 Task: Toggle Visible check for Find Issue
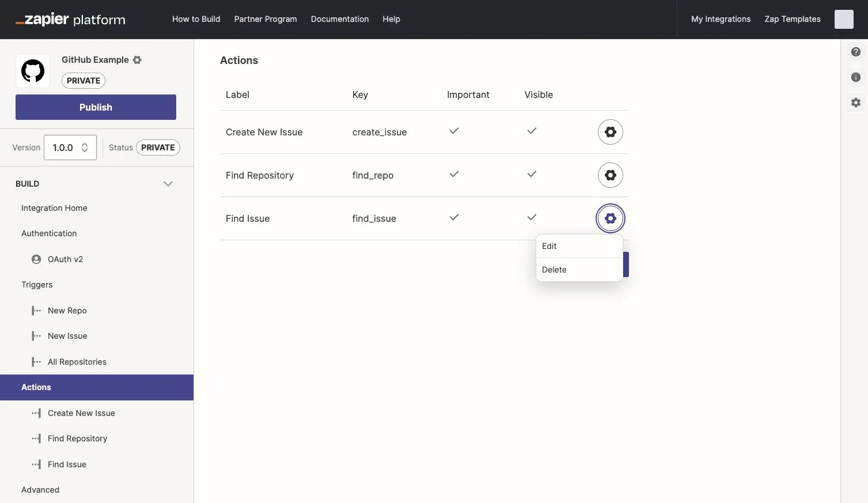[532, 217]
